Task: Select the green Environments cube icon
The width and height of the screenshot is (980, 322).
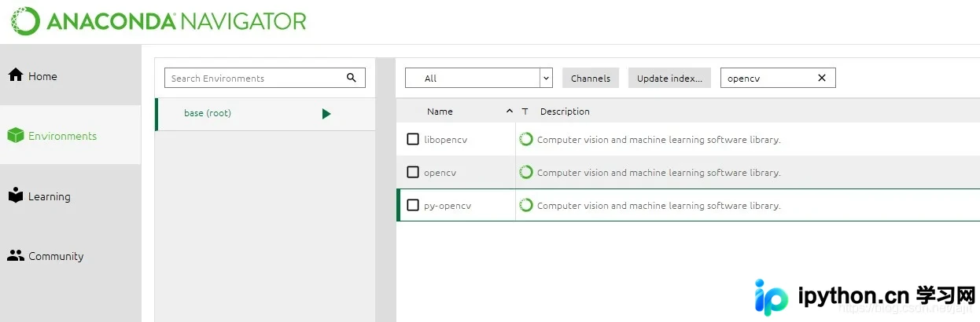Action: pos(15,136)
